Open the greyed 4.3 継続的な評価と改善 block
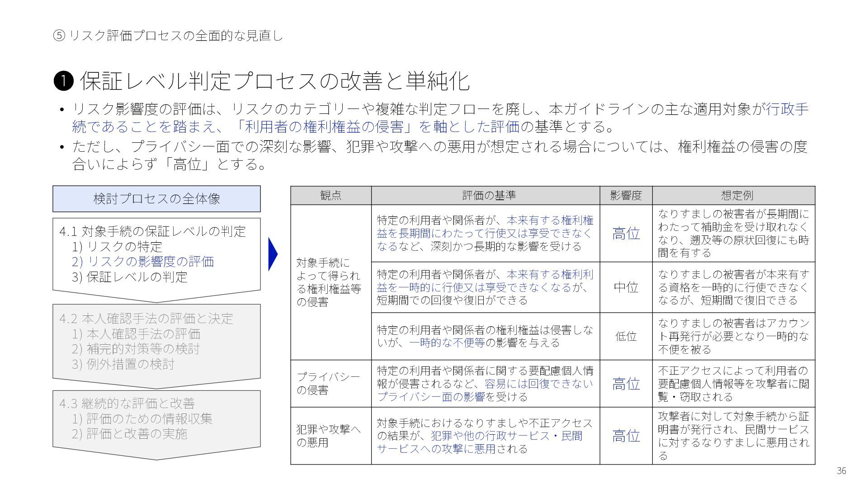The width and height of the screenshot is (868, 488). (127, 403)
